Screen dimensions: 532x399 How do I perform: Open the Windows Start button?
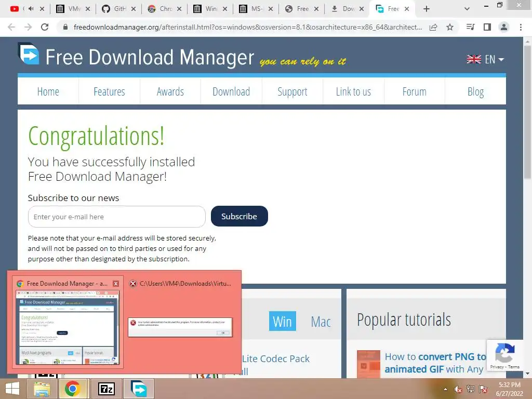point(12,389)
